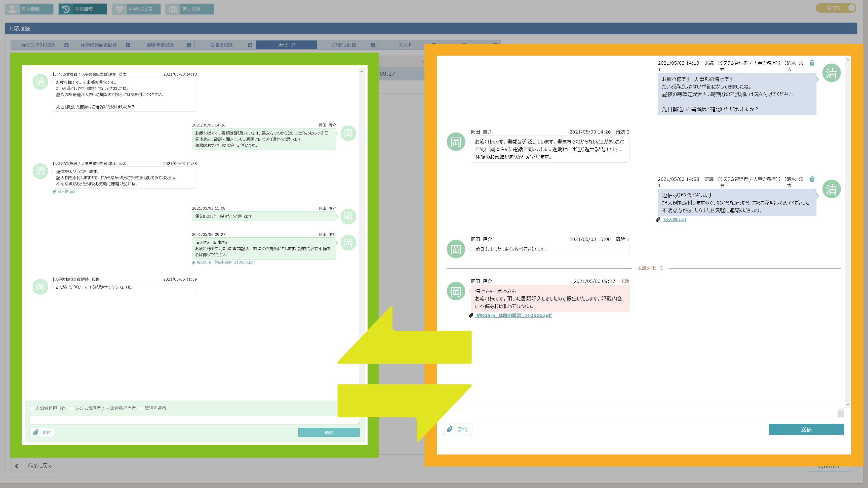The image size is (868, 488).
Task: Click scroll-up arrow of green-framed panel message list
Action: [362, 71]
